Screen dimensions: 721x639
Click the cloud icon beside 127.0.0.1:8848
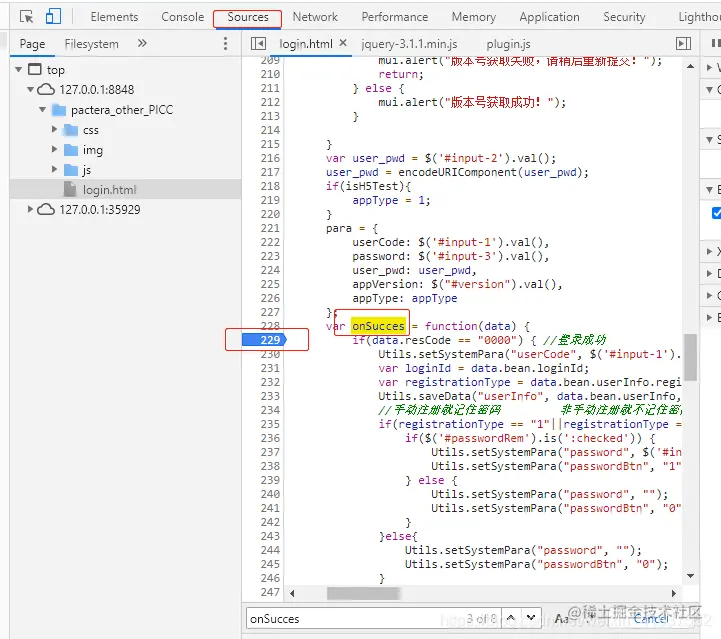(x=46, y=89)
